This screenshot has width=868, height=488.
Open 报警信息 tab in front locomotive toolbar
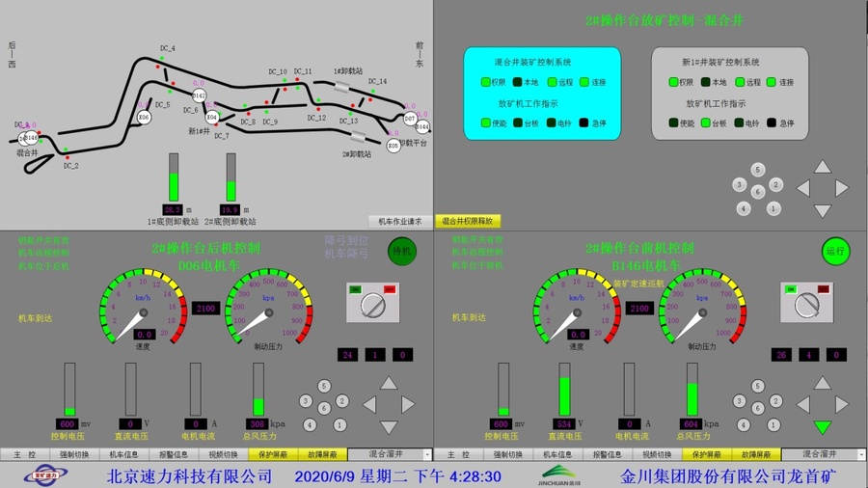pos(608,454)
